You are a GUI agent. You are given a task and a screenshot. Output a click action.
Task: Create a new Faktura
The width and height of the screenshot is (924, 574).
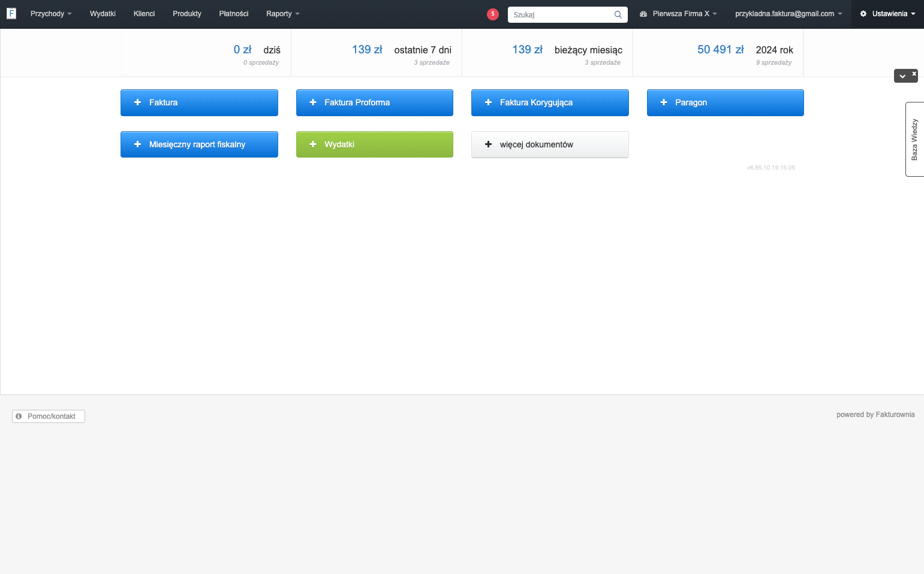(x=199, y=102)
